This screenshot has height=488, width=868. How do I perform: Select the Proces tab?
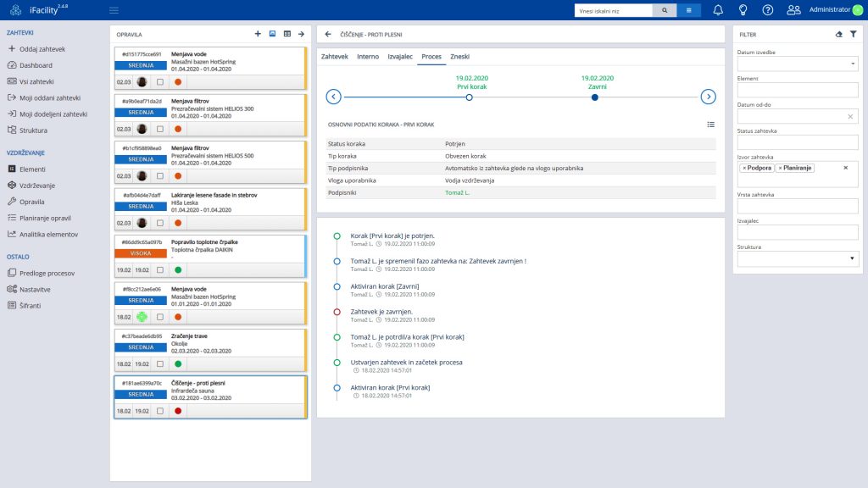coord(431,57)
